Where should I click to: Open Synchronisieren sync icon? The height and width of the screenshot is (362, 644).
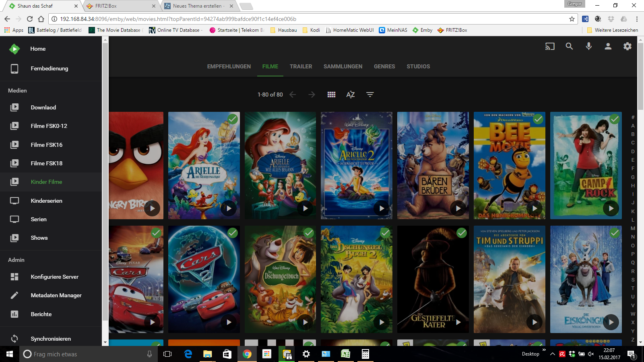point(14,339)
